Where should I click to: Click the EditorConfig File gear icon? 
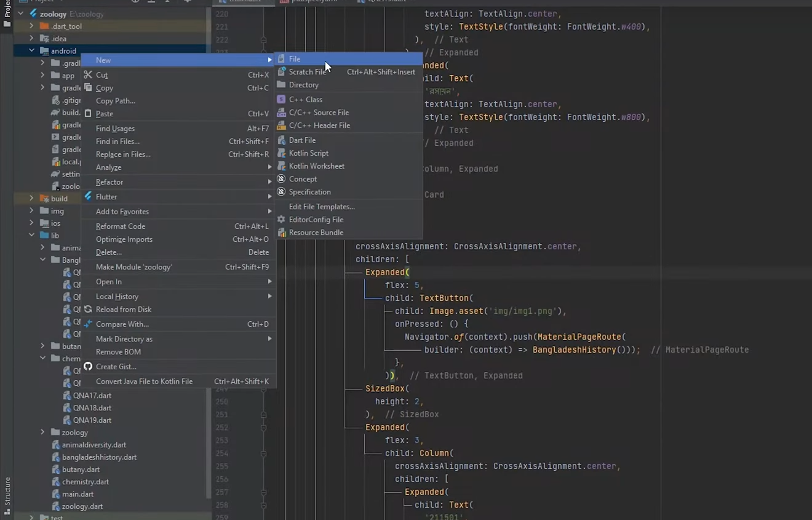[x=282, y=220]
